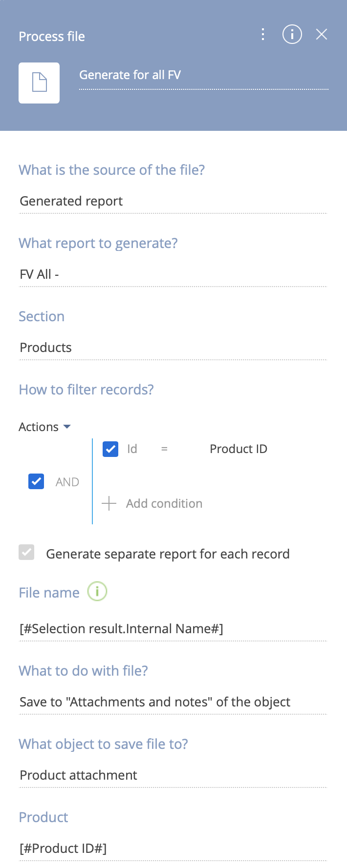Viewport: 347px width, 868px height.
Task: Click the Product field '[#Product ID#]'
Action: point(173,848)
